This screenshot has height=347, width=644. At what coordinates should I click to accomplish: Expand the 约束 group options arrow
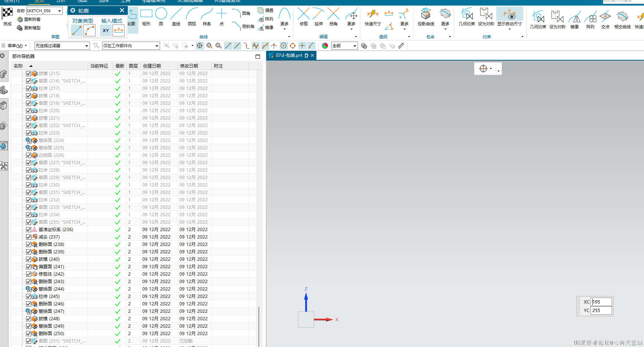(x=522, y=37)
